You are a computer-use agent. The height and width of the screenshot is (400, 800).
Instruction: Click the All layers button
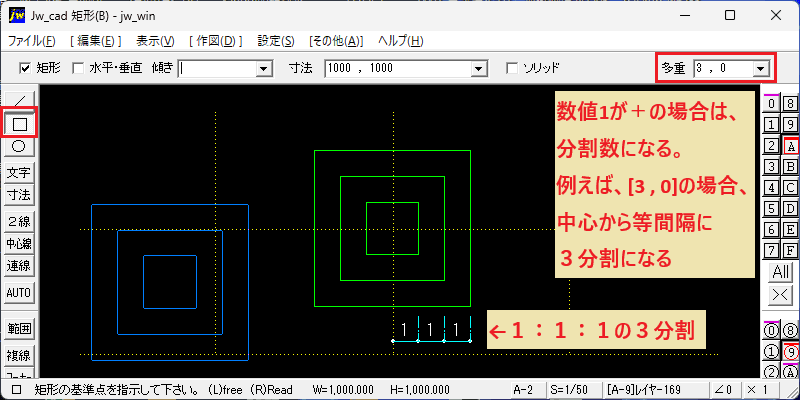click(x=781, y=272)
